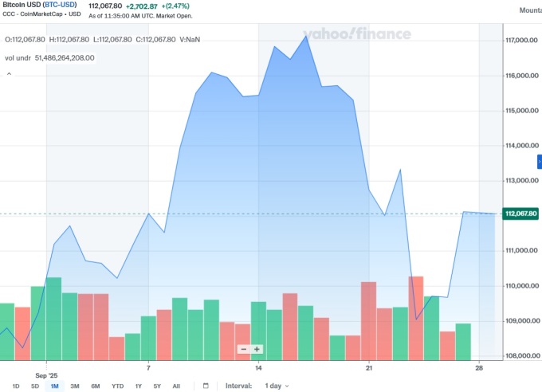Zoom out the chart with the minus button
542x392 pixels.
244,349
